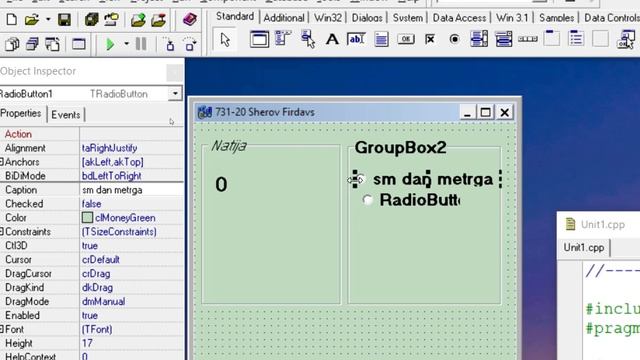Select the arrow pointer in component palette

(225, 40)
